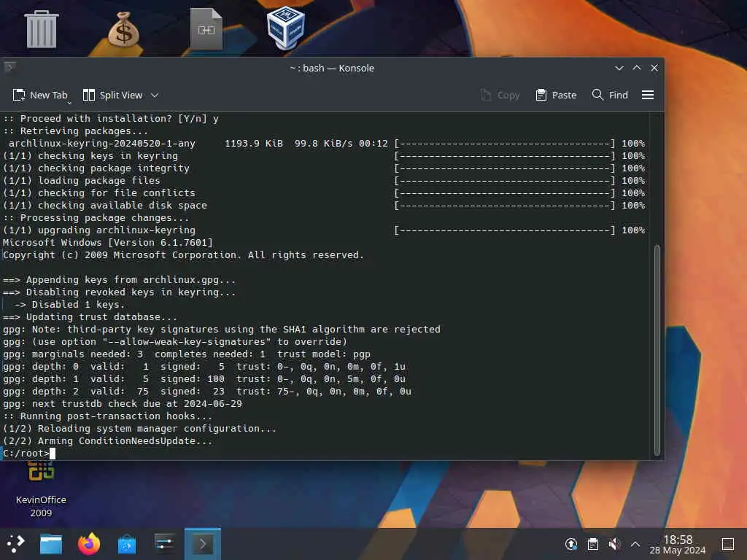747x560 pixels.
Task: Open the clipboard tray icon
Action: 592,544
